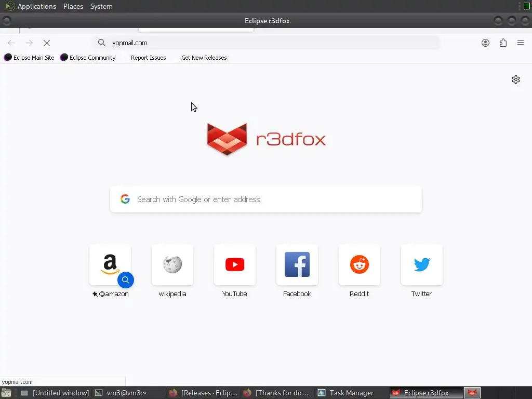The width and height of the screenshot is (532, 399).
Task: Open Eclipse Main Site bookmark
Action: click(x=29, y=58)
